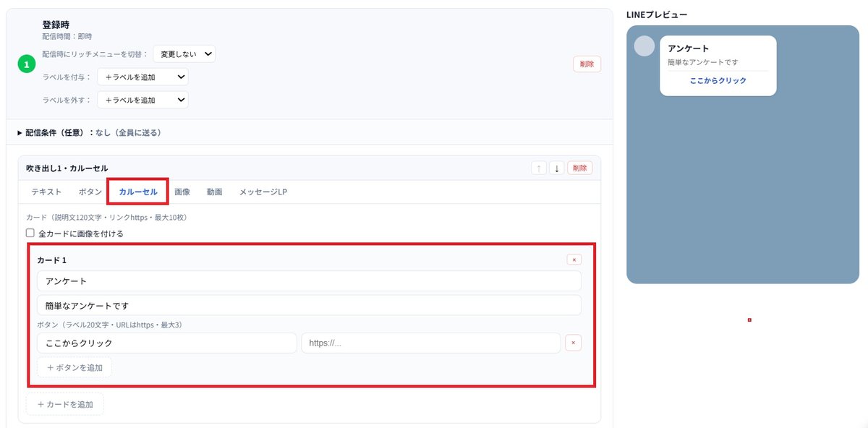Switch to the 動画 tab

(214, 192)
